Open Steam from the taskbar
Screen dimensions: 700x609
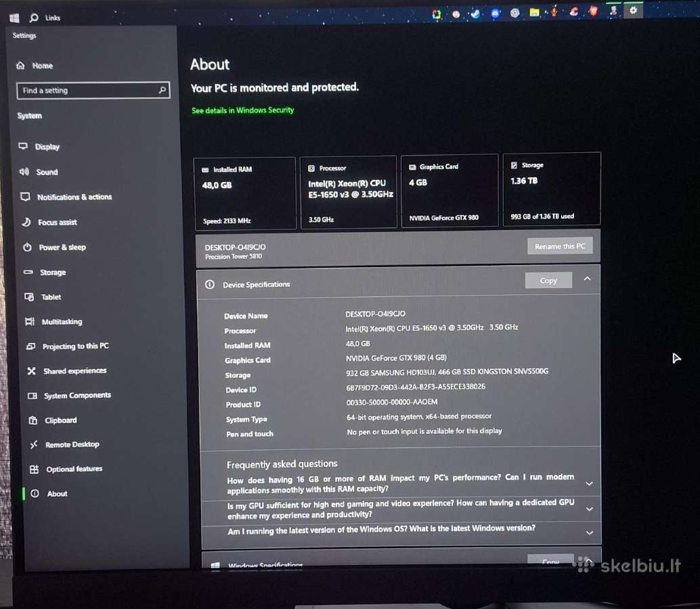[x=475, y=14]
